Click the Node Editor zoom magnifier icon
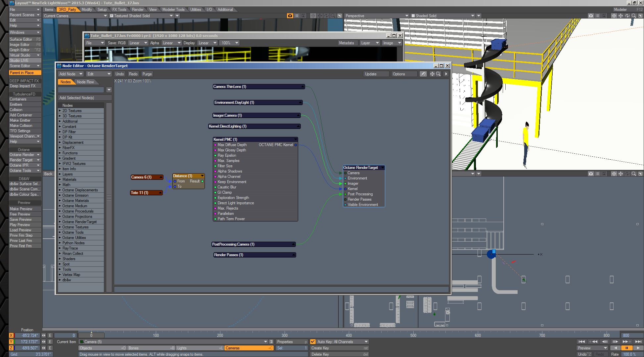 tap(438, 74)
